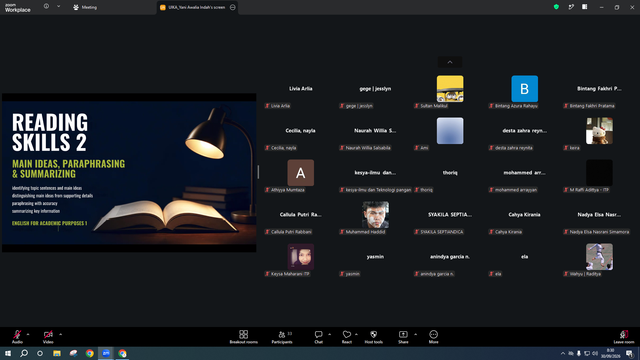Open Host tools shield
This screenshot has height=360, width=640.
point(373,337)
